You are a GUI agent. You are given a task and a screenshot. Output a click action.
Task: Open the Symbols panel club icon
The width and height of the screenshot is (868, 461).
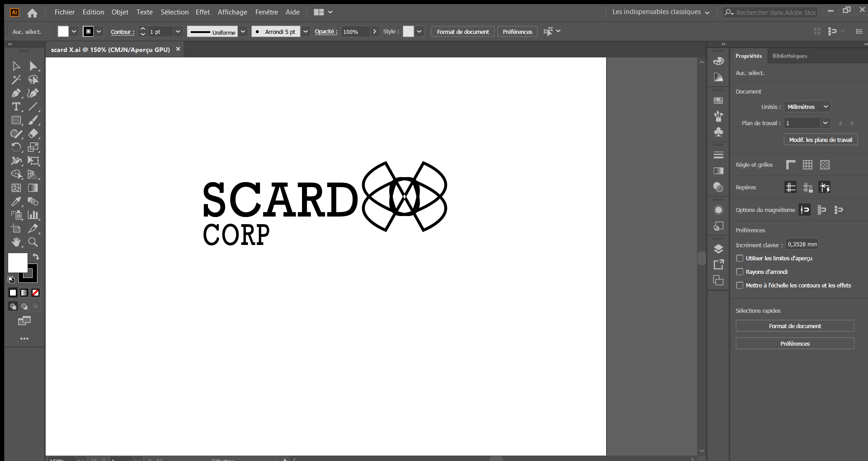click(718, 132)
